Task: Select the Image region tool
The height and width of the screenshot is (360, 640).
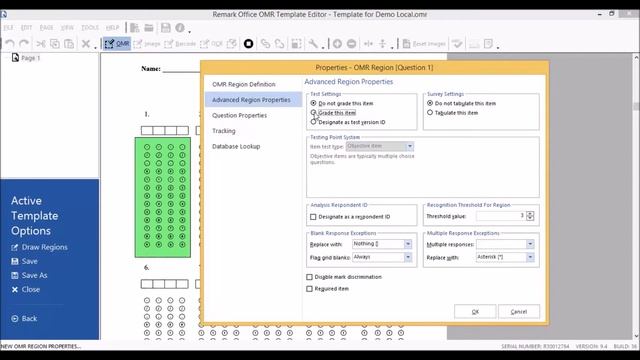Action: coord(147,44)
